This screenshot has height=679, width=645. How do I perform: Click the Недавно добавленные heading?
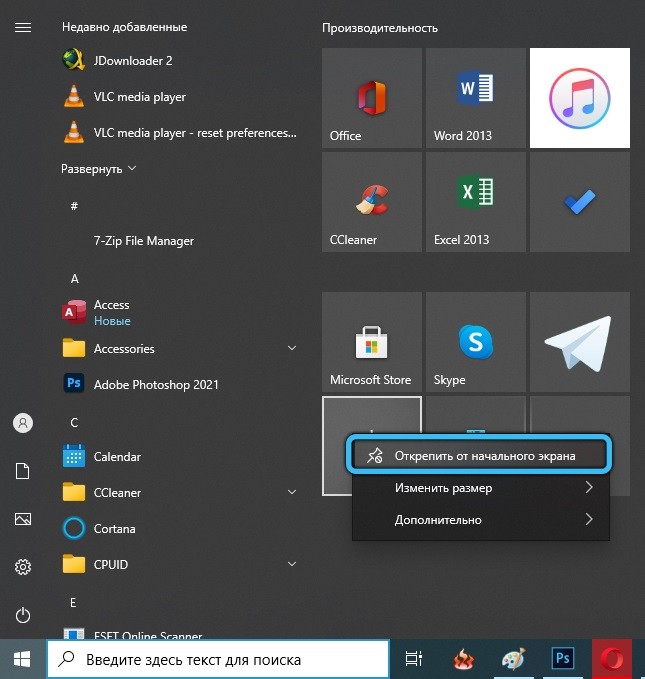(x=125, y=27)
